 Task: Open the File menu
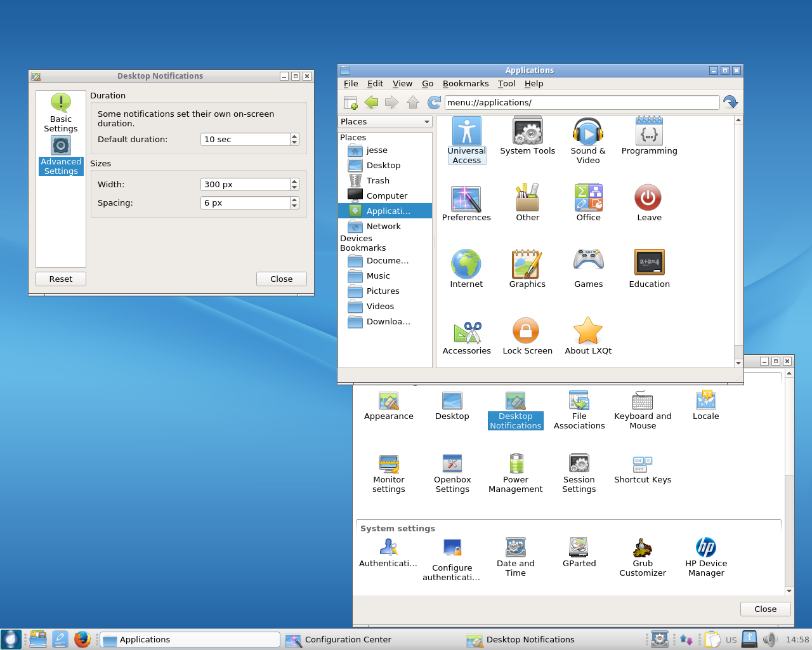351,84
